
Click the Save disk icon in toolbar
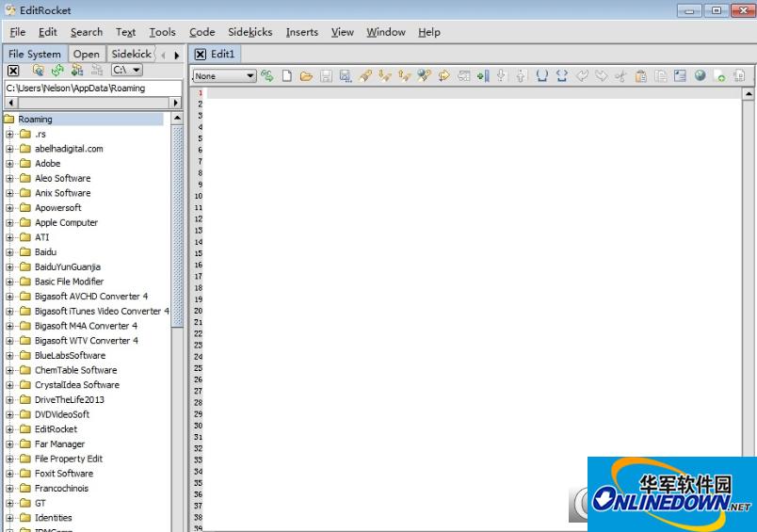pyautogui.click(x=326, y=76)
